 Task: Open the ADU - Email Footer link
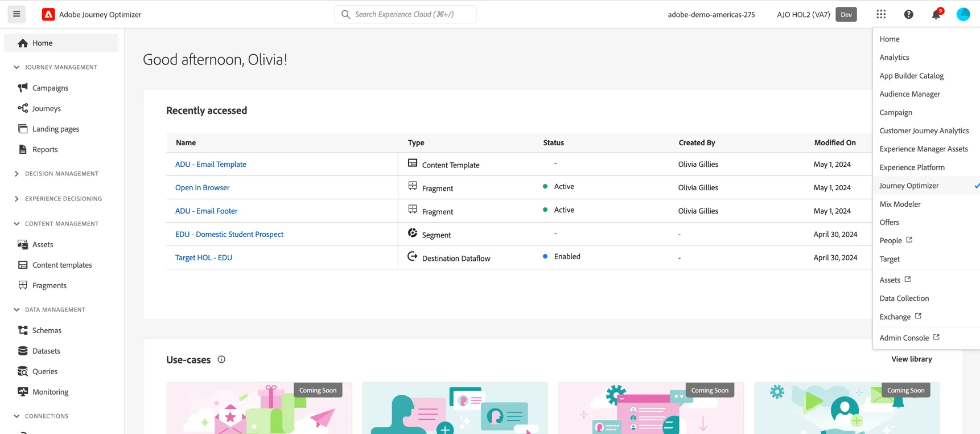(206, 211)
